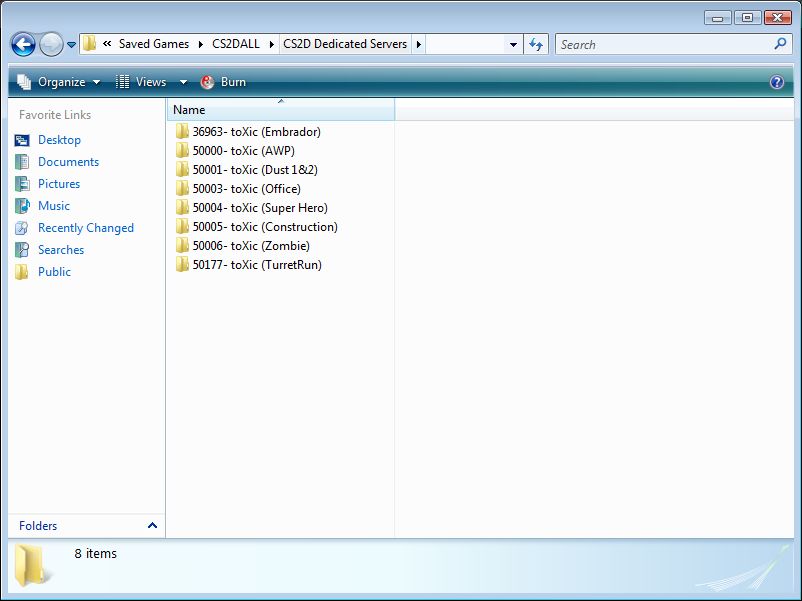Screen dimensions: 802x601
Task: Open Public favorite link
Action: click(x=54, y=272)
